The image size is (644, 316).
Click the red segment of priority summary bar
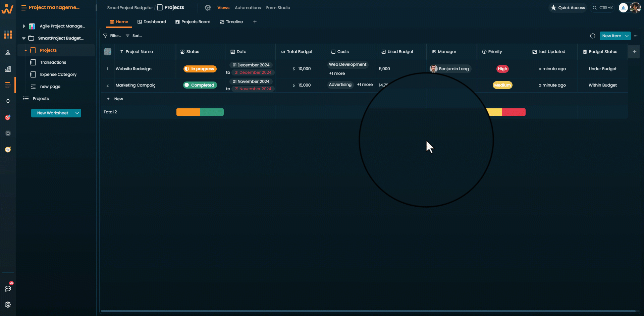pyautogui.click(x=514, y=112)
